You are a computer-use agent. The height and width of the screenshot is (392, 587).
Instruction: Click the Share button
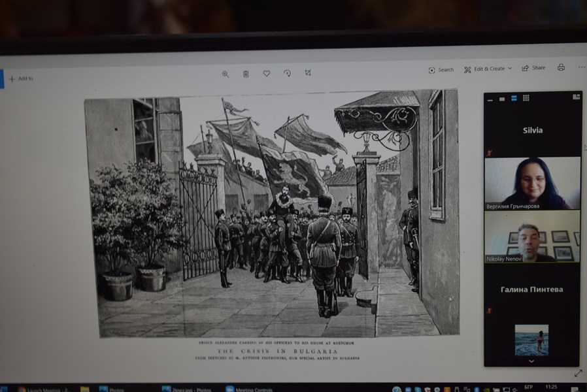click(533, 68)
